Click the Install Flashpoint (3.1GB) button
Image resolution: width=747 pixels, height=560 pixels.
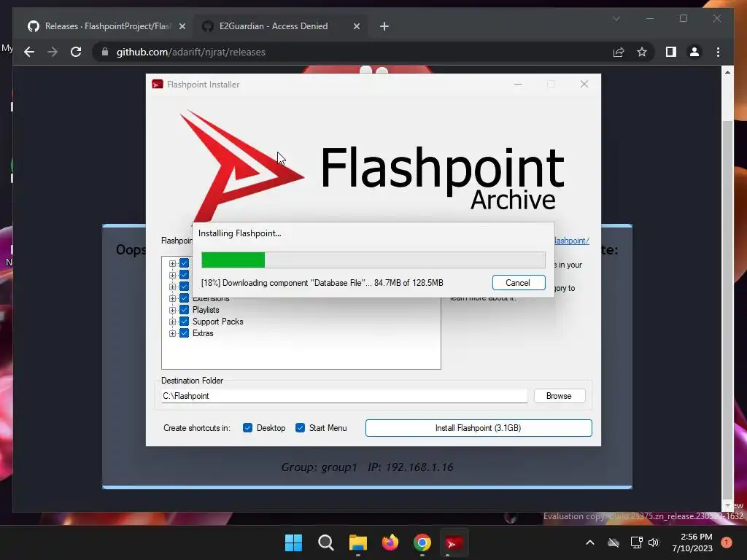[x=479, y=428]
